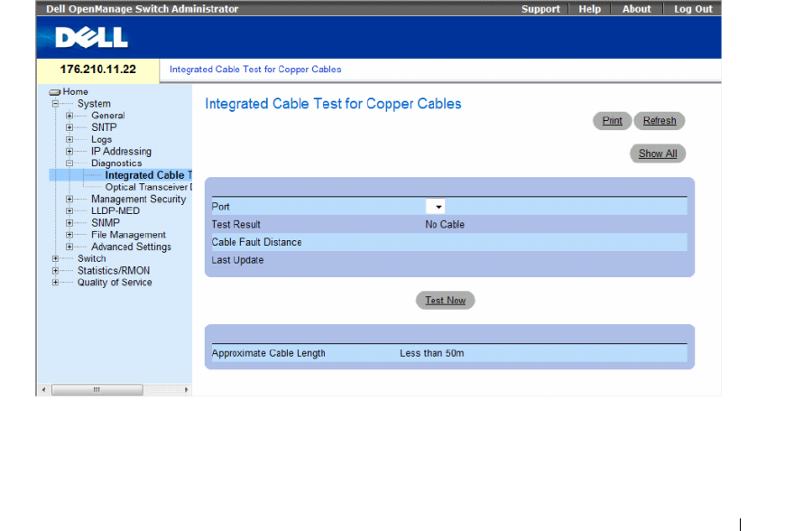Select Home in the tree
This screenshot has width=812, height=531.
pos(76,92)
